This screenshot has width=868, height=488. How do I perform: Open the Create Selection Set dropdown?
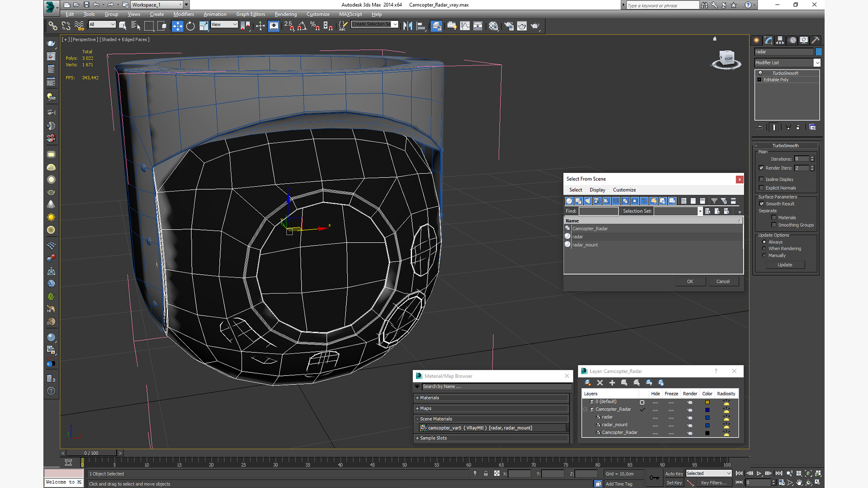pos(374,24)
